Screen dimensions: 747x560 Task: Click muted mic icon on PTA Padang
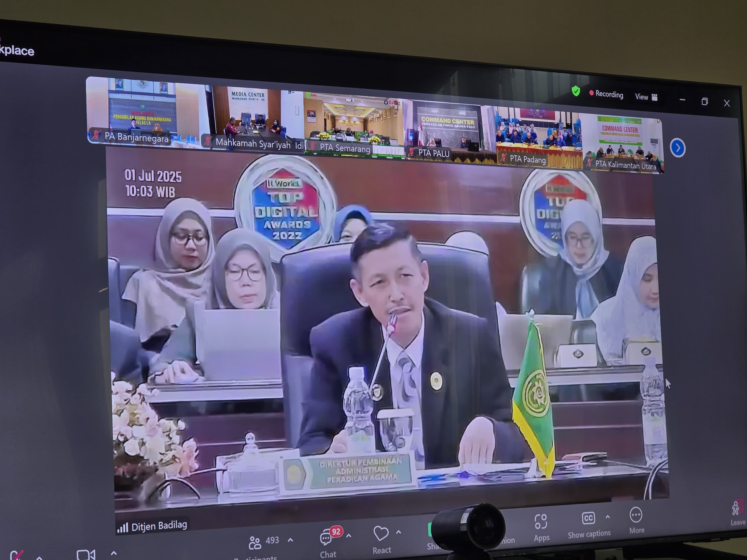click(x=503, y=157)
